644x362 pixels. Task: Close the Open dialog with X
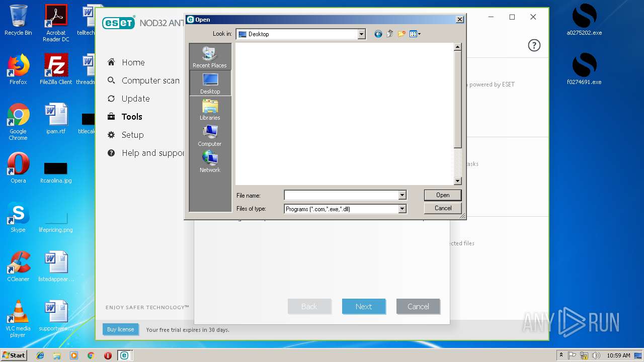click(x=459, y=20)
